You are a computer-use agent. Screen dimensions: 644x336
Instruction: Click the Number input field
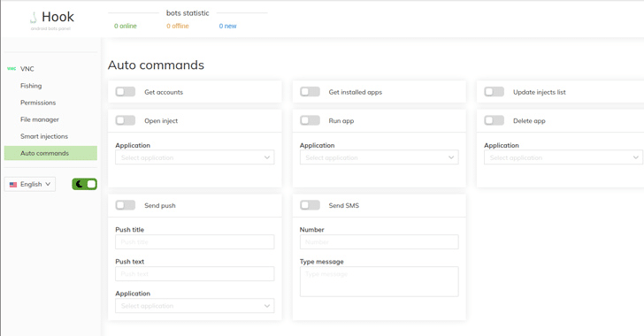point(379,242)
